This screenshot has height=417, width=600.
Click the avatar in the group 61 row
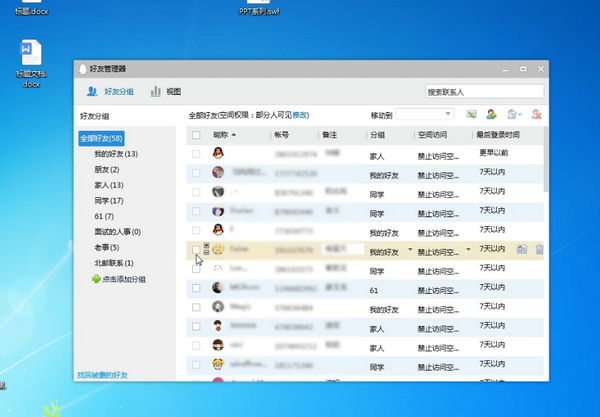pyautogui.click(x=218, y=287)
